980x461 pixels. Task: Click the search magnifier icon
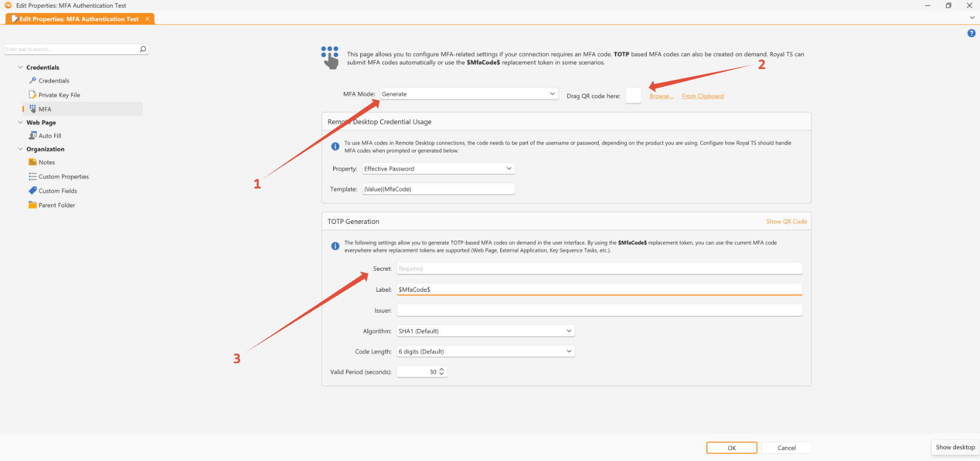143,49
